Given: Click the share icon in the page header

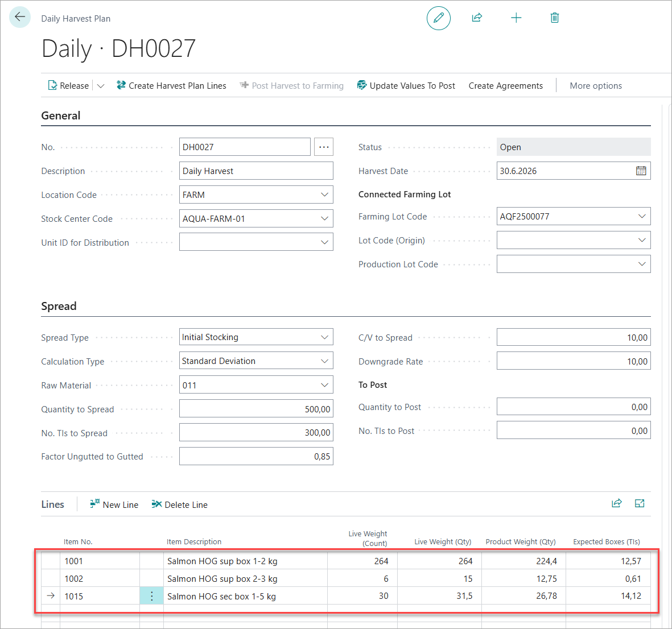Looking at the screenshot, I should (x=477, y=18).
